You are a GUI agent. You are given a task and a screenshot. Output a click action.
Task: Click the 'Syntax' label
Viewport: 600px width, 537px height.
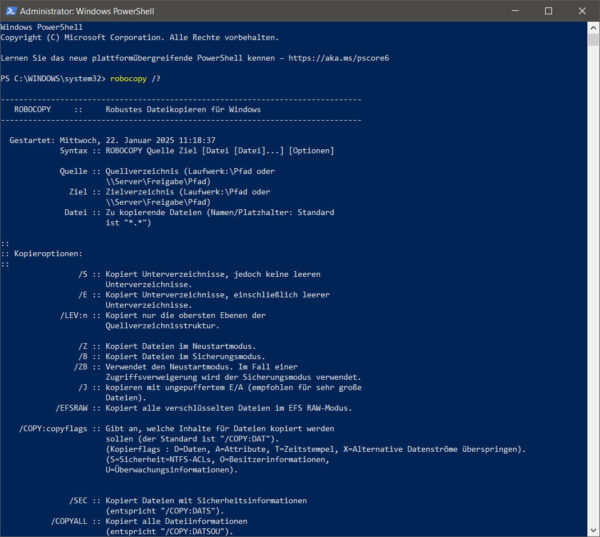[73, 151]
